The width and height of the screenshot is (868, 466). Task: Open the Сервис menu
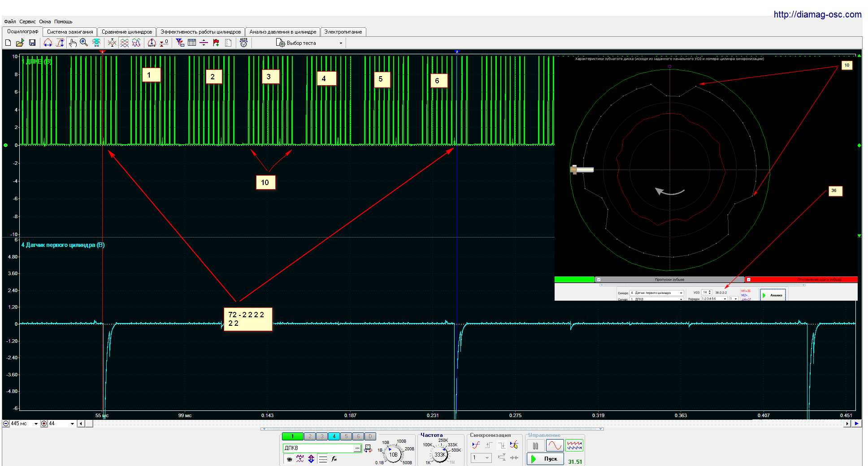tap(27, 22)
